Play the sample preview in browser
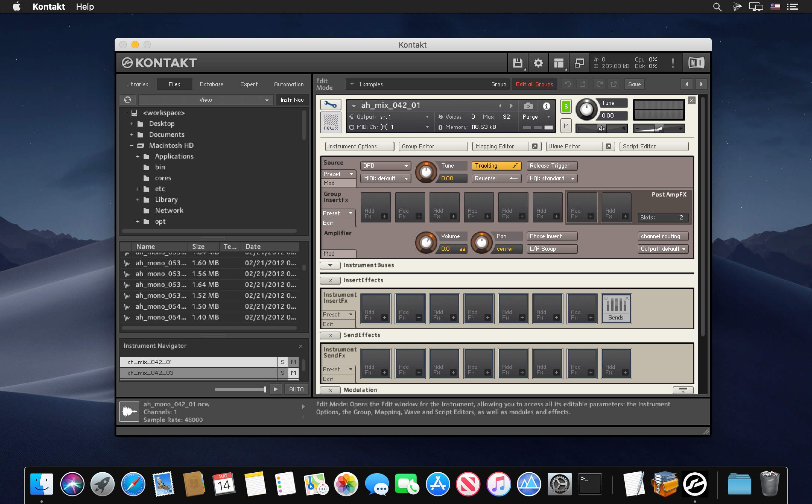 coord(275,389)
